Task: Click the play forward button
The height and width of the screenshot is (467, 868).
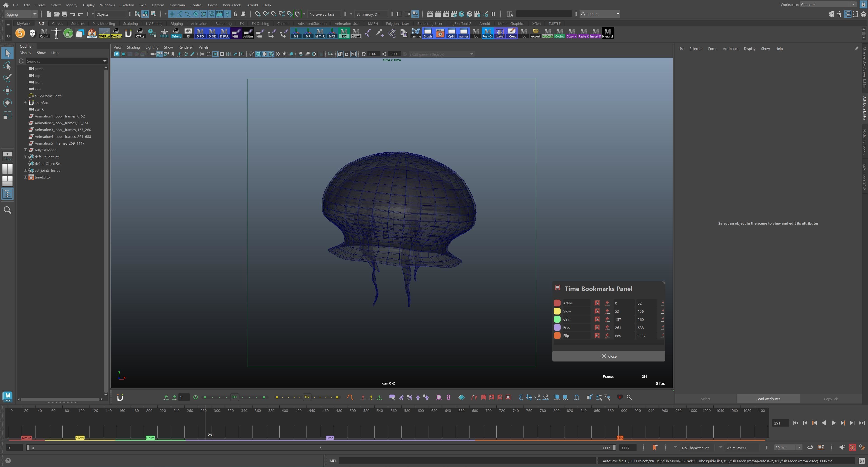Action: coord(833,423)
